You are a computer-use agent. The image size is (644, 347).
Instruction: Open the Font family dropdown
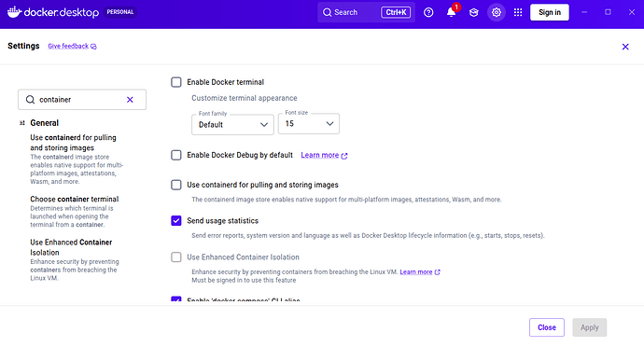(x=232, y=124)
